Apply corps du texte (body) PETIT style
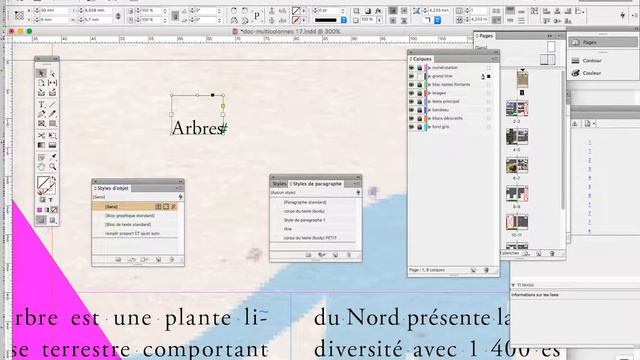This screenshot has height=360, width=640. click(x=313, y=238)
